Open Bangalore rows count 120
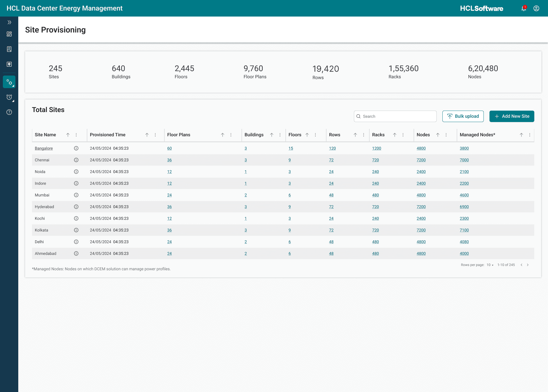The height and width of the screenshot is (392, 548). 333,148
